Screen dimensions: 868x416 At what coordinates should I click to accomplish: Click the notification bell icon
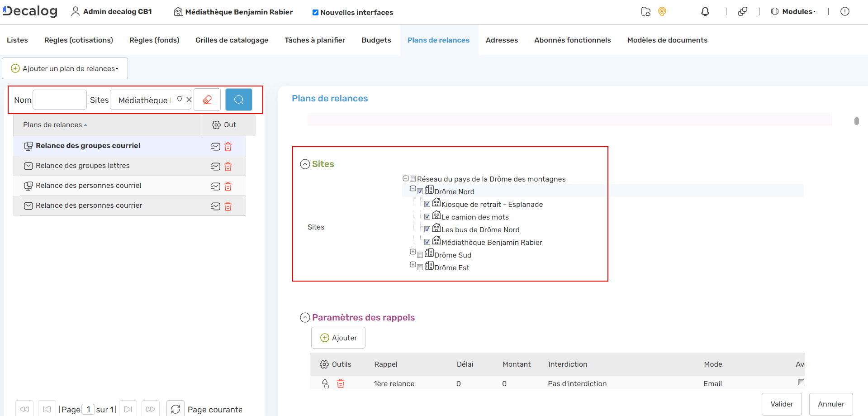pos(705,12)
